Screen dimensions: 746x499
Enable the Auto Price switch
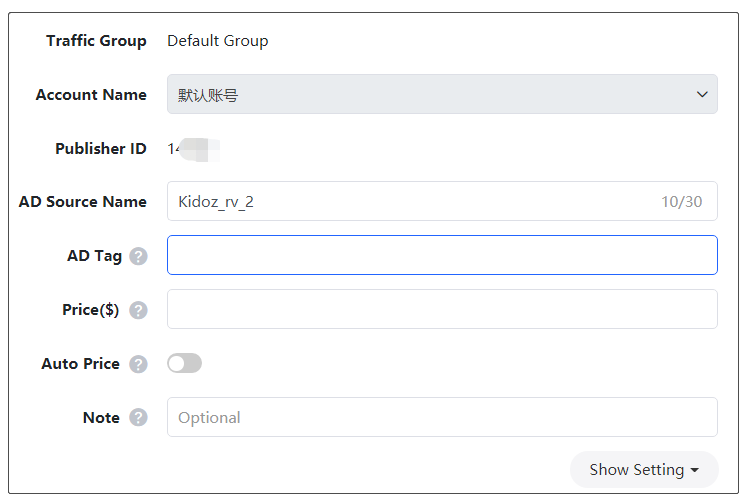coord(185,364)
